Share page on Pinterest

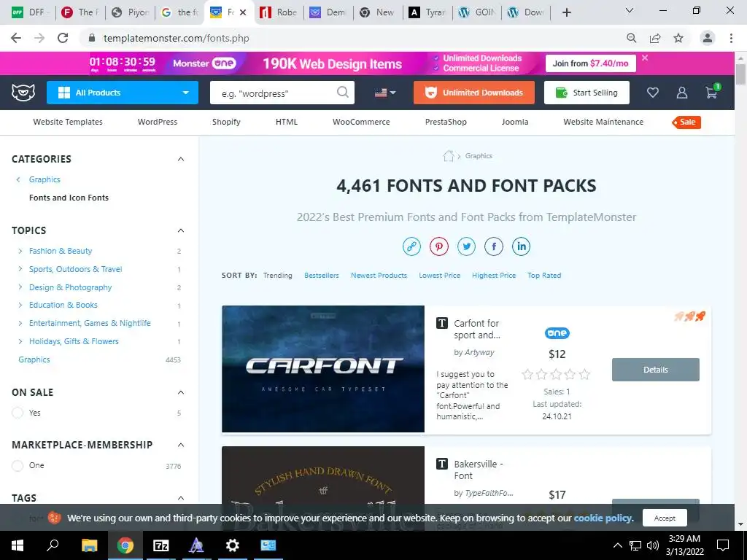pos(438,246)
